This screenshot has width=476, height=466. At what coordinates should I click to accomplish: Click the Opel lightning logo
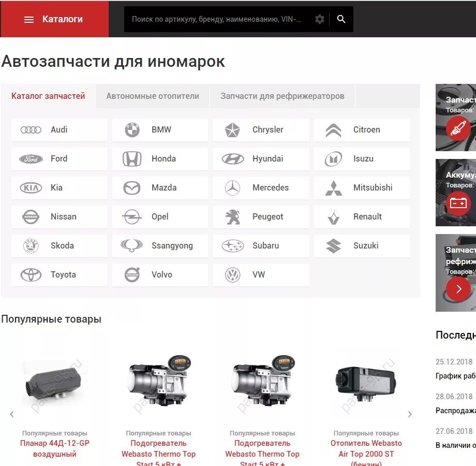(x=132, y=217)
